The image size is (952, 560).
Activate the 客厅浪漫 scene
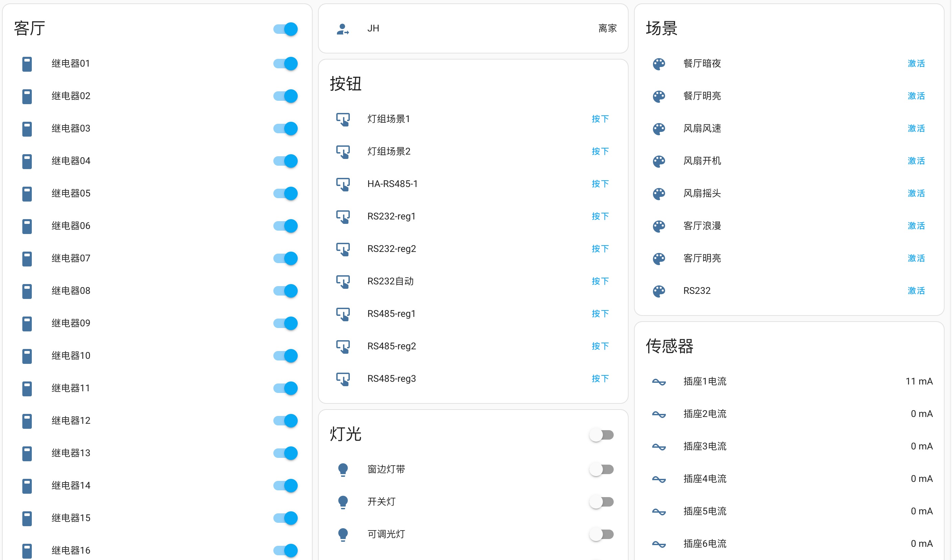pyautogui.click(x=916, y=226)
